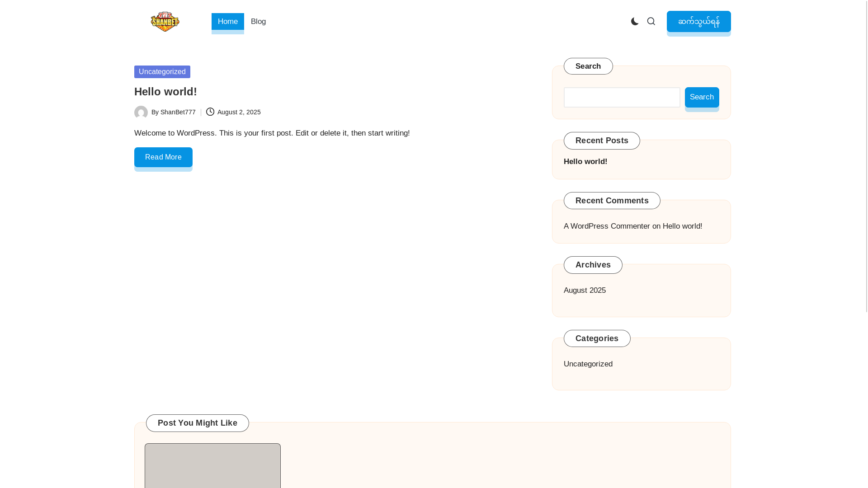Click the author avatar beside ShanBet777

coord(141,112)
